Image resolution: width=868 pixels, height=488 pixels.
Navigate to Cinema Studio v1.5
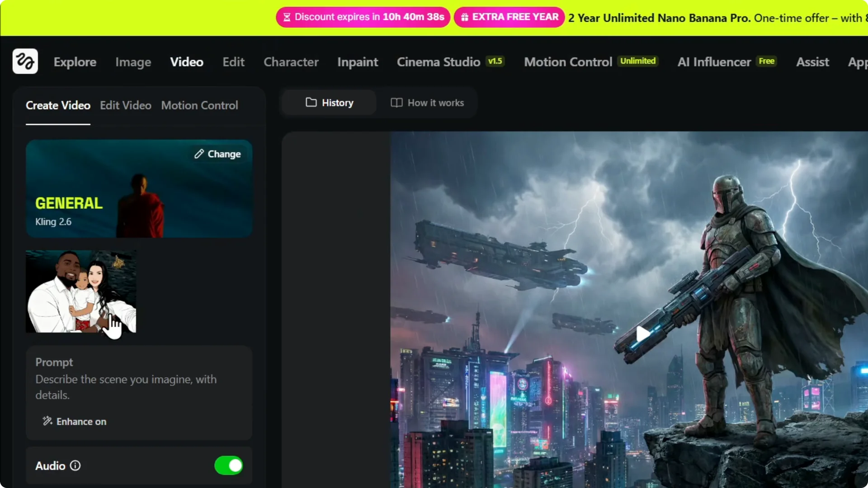tap(439, 62)
